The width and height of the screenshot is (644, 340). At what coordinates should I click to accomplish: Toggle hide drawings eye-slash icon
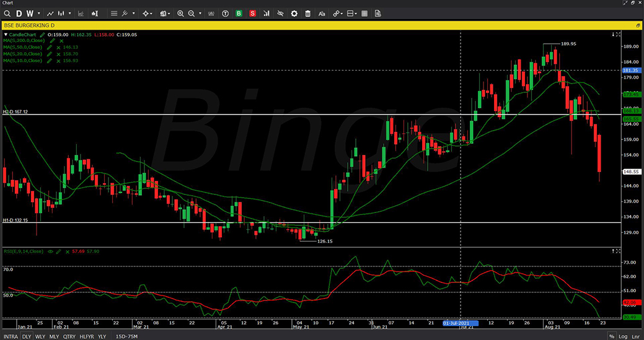281,14
